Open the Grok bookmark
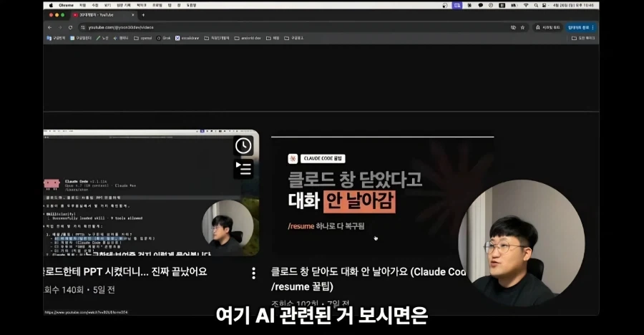Screen dimensions: 644x335 click(x=163, y=38)
